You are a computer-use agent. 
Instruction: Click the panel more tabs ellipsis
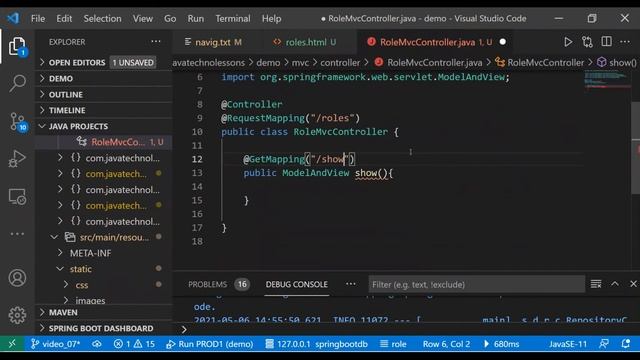(x=351, y=284)
